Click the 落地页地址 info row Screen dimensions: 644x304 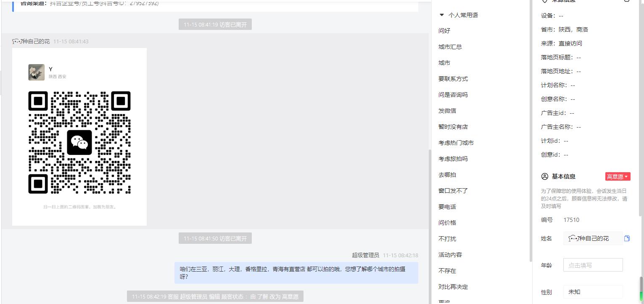coord(561,71)
